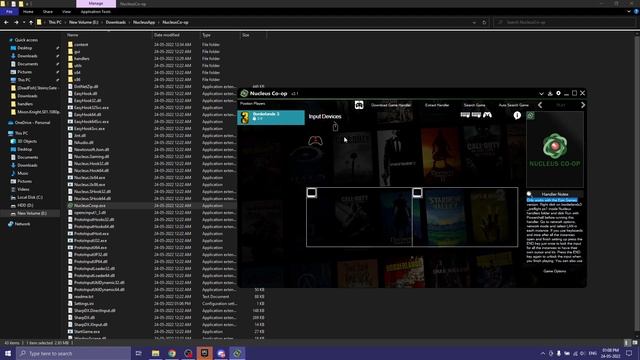The width and height of the screenshot is (640, 360).
Task: Open Application Tools tab in Explorer
Action: (96, 12)
